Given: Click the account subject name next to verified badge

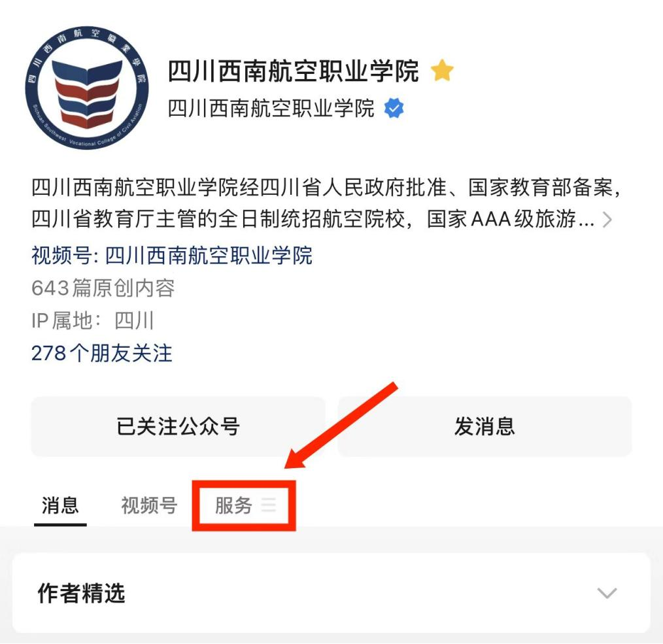Looking at the screenshot, I should pyautogui.click(x=271, y=109).
